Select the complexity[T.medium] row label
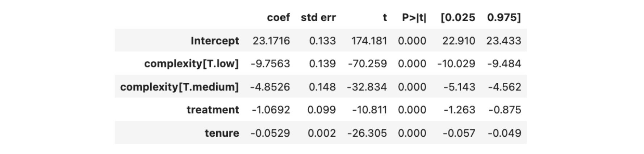Viewport: 644px width, 154px height. pyautogui.click(x=179, y=87)
